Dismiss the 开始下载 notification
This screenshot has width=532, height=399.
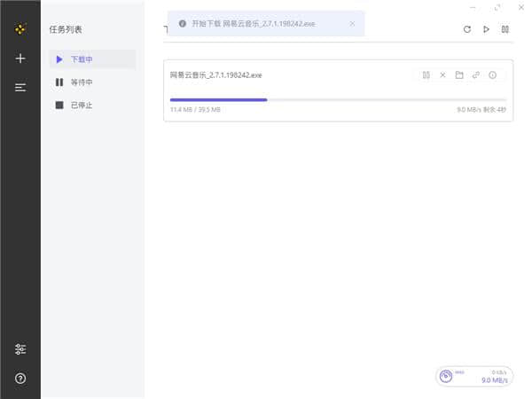click(x=352, y=24)
